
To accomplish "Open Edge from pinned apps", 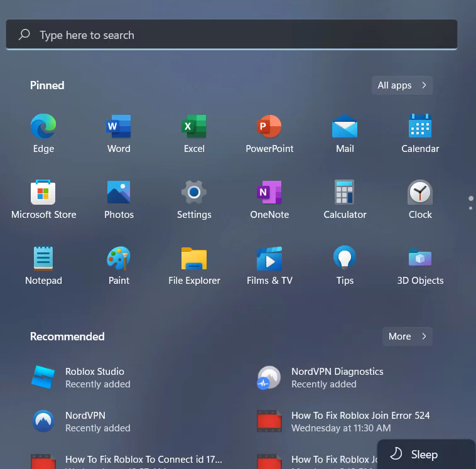I will pos(43,133).
